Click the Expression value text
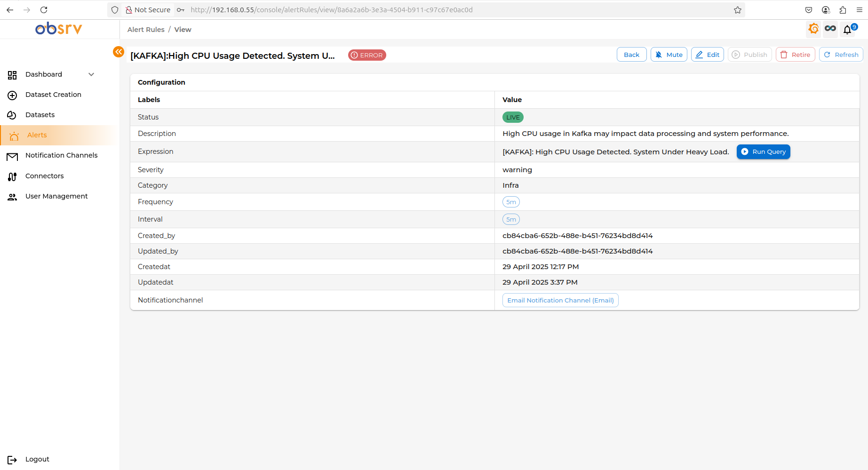This screenshot has height=470, width=868. tap(615, 152)
